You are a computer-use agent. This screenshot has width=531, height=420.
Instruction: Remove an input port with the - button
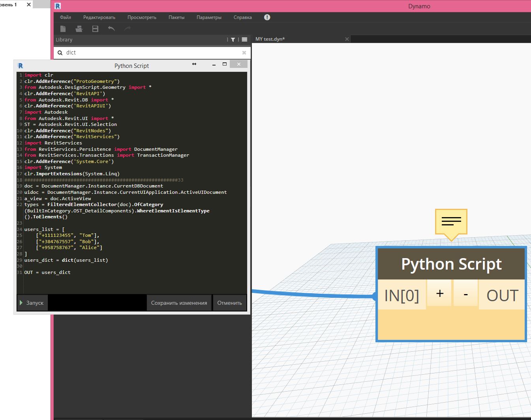coord(466,293)
